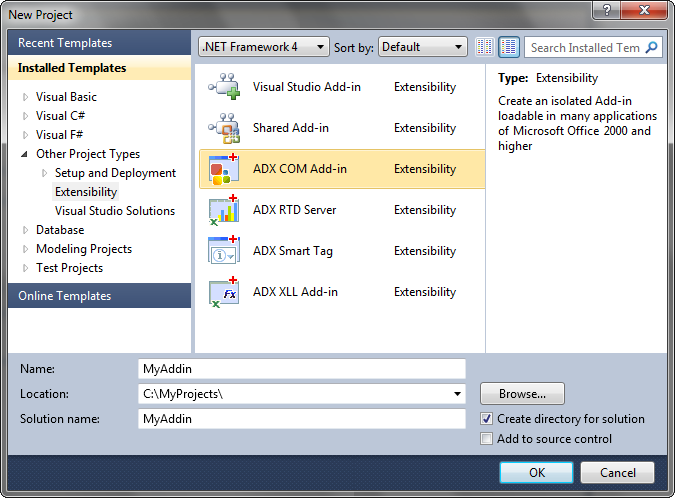Select the 'Visual Studio Add-in' template name
Screen dimensions: 675x498
click(x=307, y=87)
